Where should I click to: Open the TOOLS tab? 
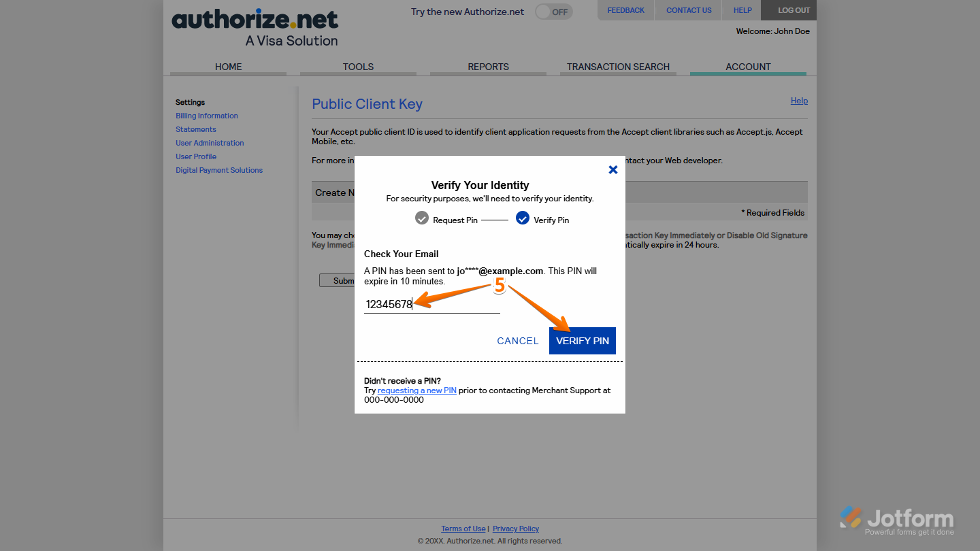358,66
